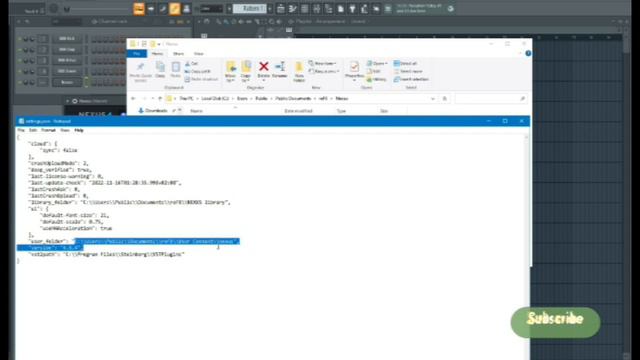Click the Downloads quick access item

coord(153,111)
